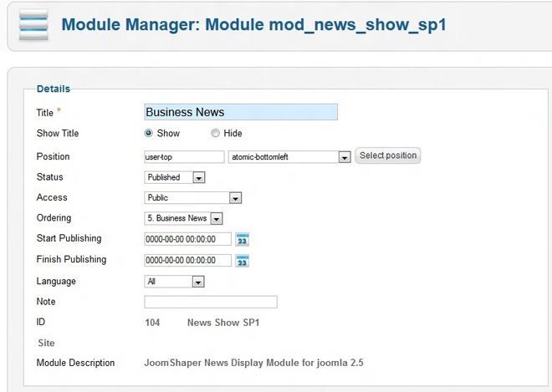Open the Finish Publishing calendar picker
This screenshot has height=392, width=552.
(x=243, y=260)
